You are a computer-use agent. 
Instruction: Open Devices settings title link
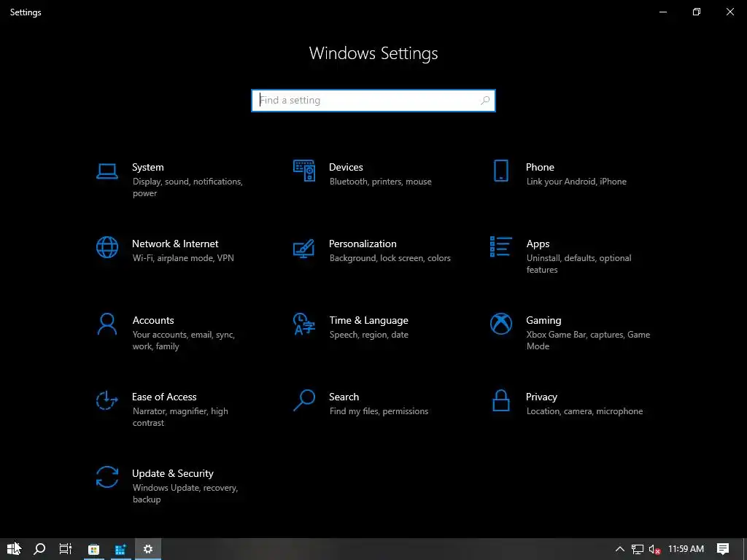pos(346,167)
